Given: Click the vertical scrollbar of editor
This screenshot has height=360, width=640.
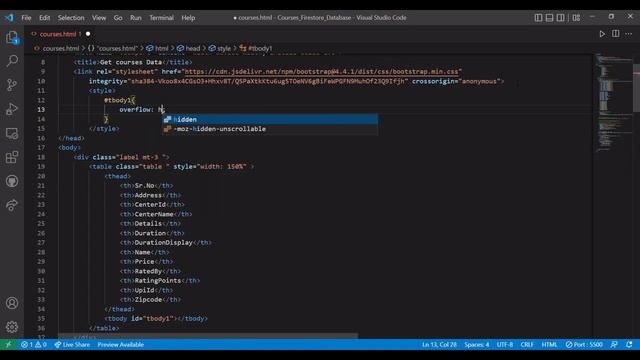Looking at the screenshot, I should (x=636, y=87).
